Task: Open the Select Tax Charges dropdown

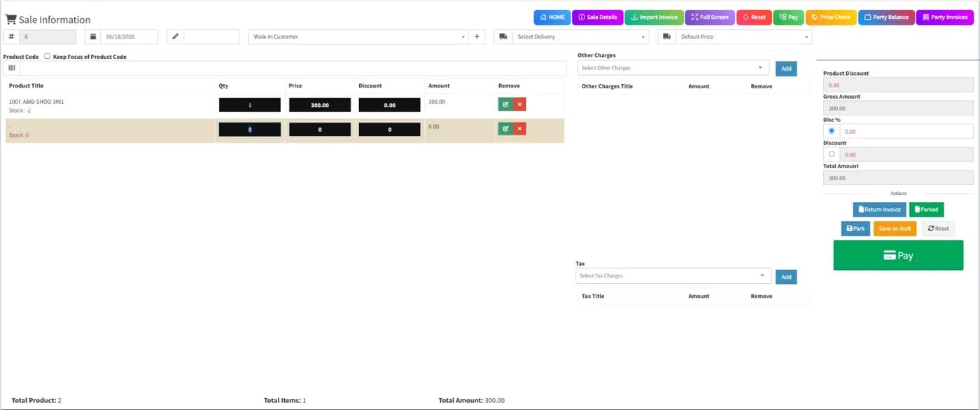Action: (x=673, y=276)
